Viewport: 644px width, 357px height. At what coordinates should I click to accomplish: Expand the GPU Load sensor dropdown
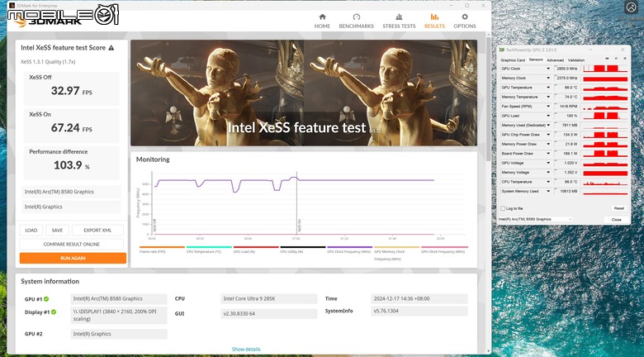coord(548,116)
